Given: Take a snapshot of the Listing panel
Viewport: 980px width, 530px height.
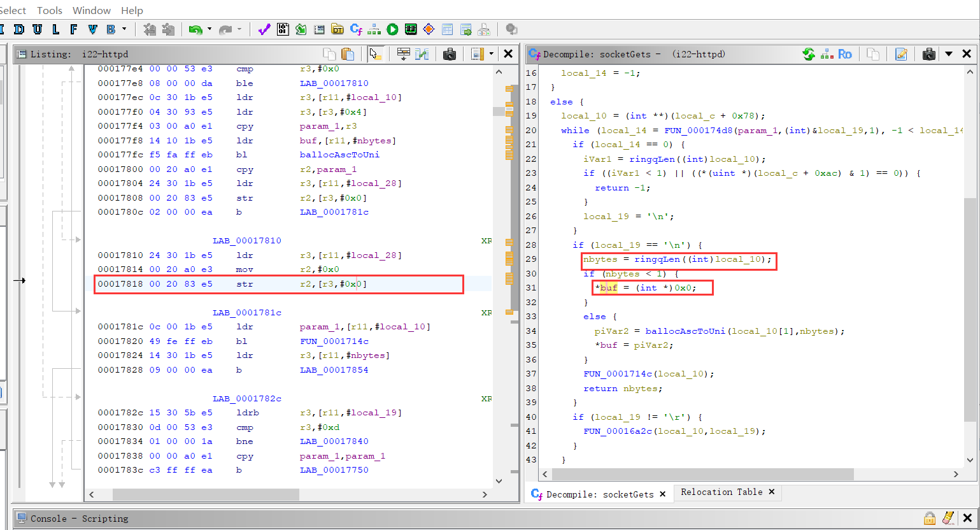Looking at the screenshot, I should pos(450,54).
